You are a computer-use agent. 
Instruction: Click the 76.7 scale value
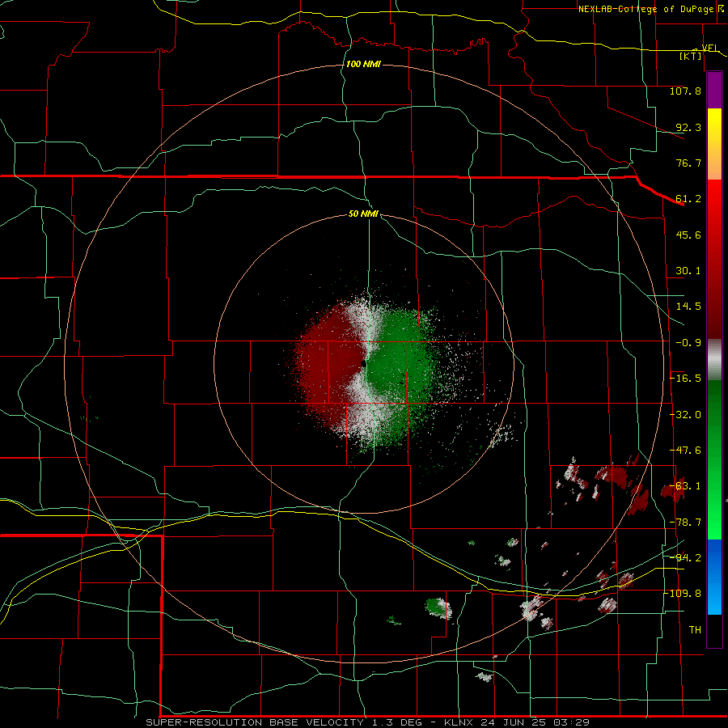click(688, 163)
